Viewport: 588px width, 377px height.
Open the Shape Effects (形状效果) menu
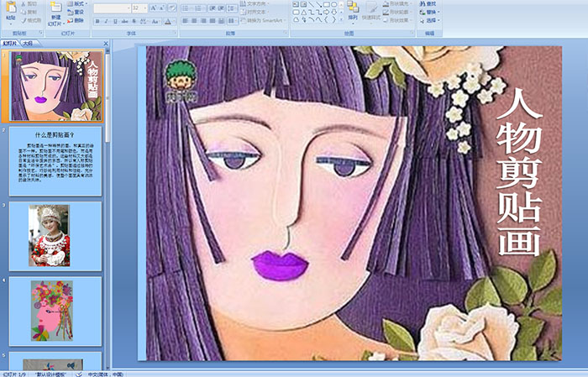[396, 20]
